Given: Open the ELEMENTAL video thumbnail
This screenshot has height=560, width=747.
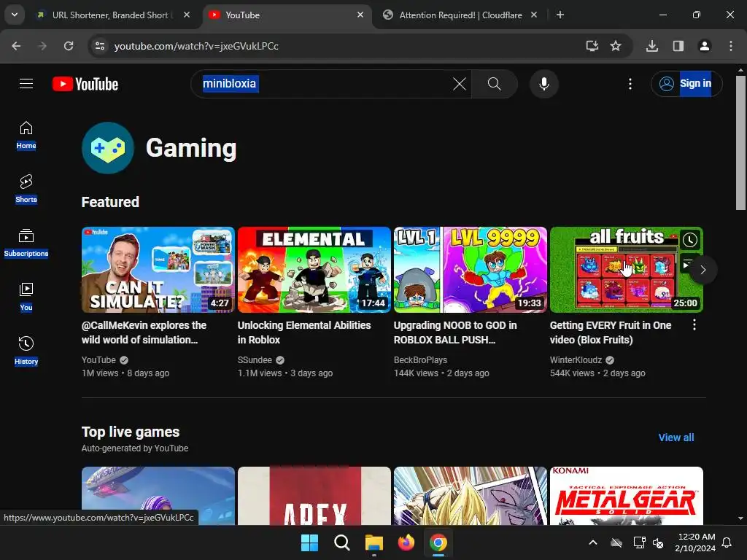Looking at the screenshot, I should [314, 270].
